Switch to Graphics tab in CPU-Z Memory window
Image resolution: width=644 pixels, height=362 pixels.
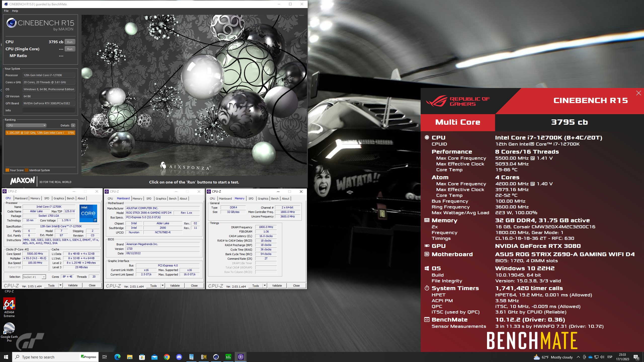263,199
